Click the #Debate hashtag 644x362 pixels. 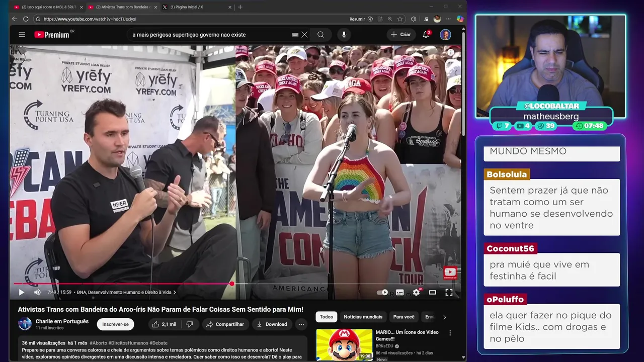pyautogui.click(x=159, y=343)
